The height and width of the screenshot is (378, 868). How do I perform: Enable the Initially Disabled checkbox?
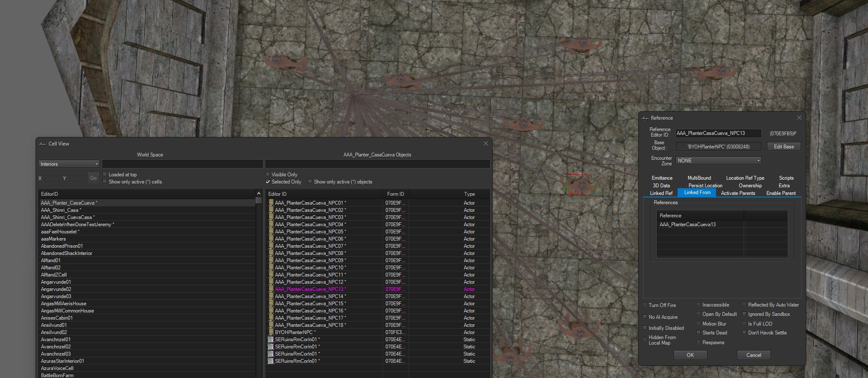click(x=645, y=328)
